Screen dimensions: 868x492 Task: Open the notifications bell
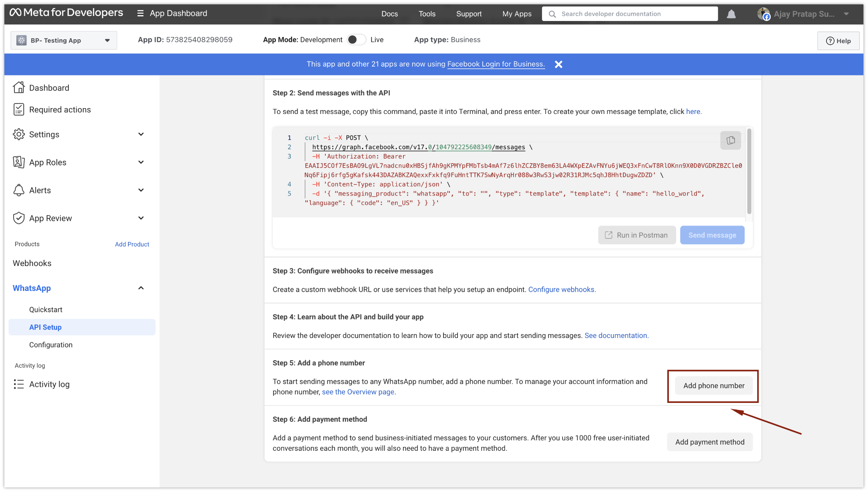(731, 14)
